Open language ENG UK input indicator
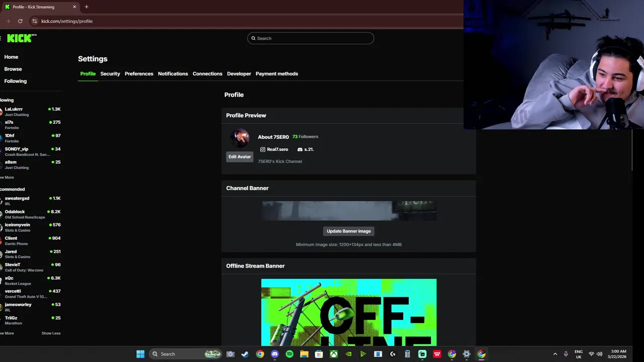Viewport: 644px width, 362px height. click(579, 354)
